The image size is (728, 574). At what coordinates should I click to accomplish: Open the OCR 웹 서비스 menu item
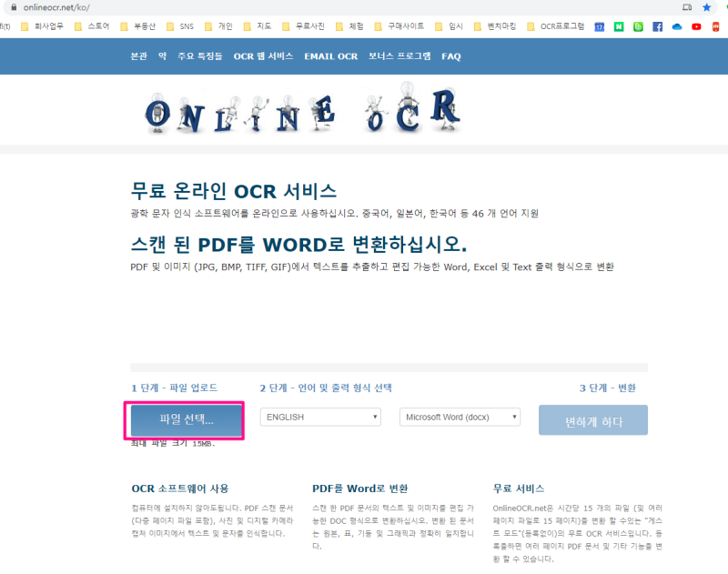263,56
